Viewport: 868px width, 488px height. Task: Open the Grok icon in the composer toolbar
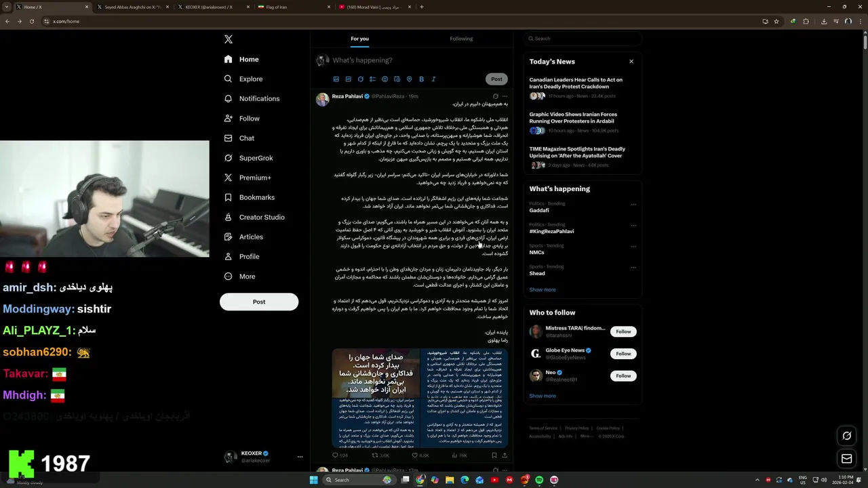coord(360,79)
